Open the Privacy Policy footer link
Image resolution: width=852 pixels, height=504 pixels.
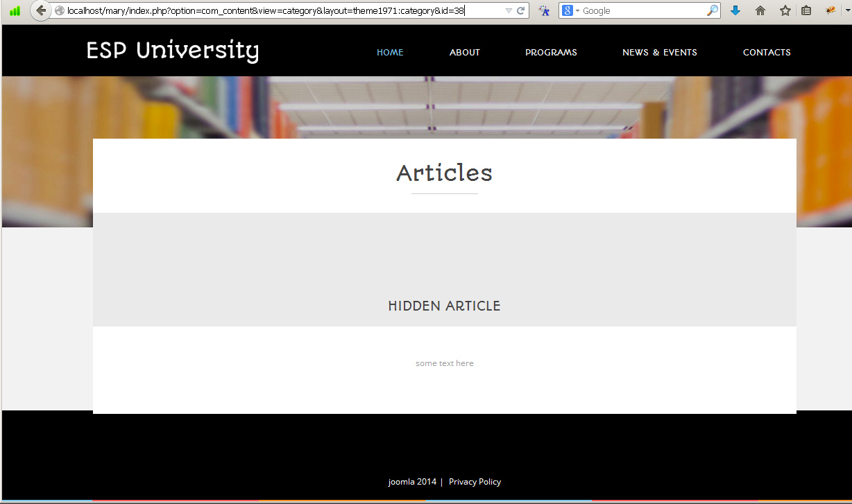click(475, 482)
